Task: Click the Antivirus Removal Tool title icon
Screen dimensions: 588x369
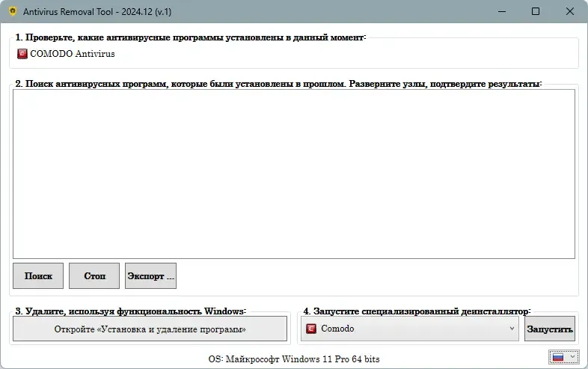Action: pyautogui.click(x=13, y=11)
